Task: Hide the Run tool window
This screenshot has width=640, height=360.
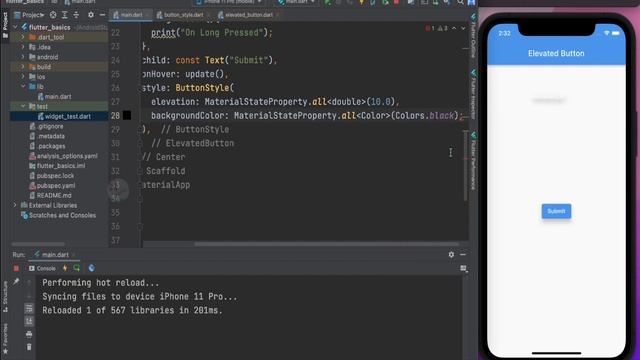Action: point(463,254)
